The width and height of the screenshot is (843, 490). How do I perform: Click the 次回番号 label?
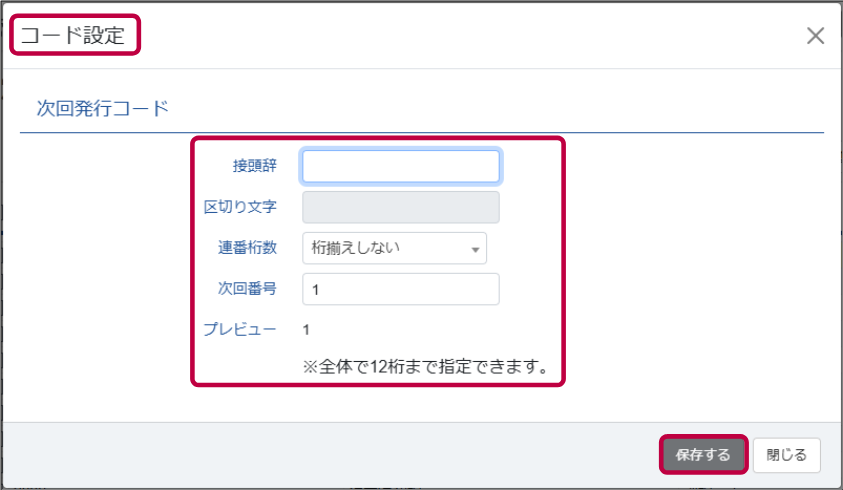(247, 288)
